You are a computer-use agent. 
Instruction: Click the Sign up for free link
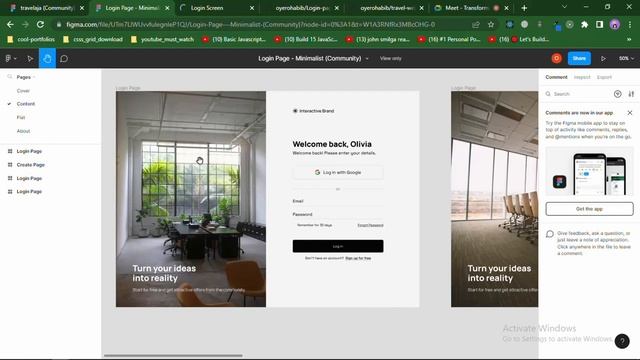coord(358,258)
